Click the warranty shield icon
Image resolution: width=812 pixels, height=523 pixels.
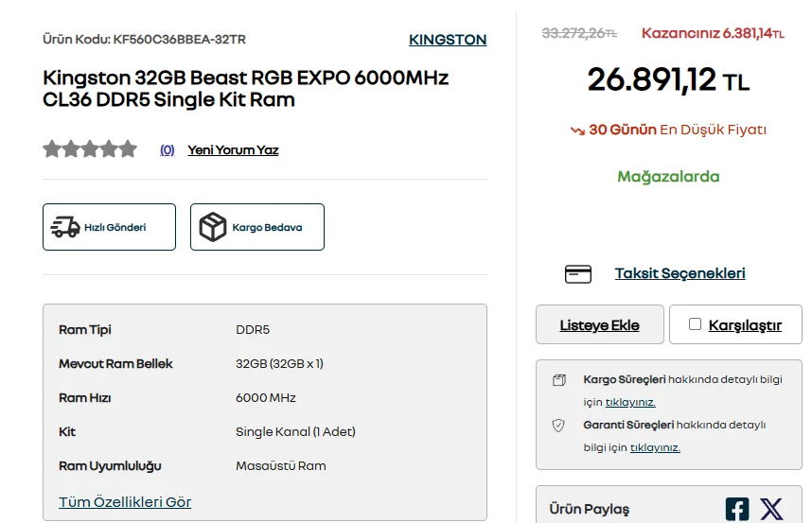tap(558, 426)
